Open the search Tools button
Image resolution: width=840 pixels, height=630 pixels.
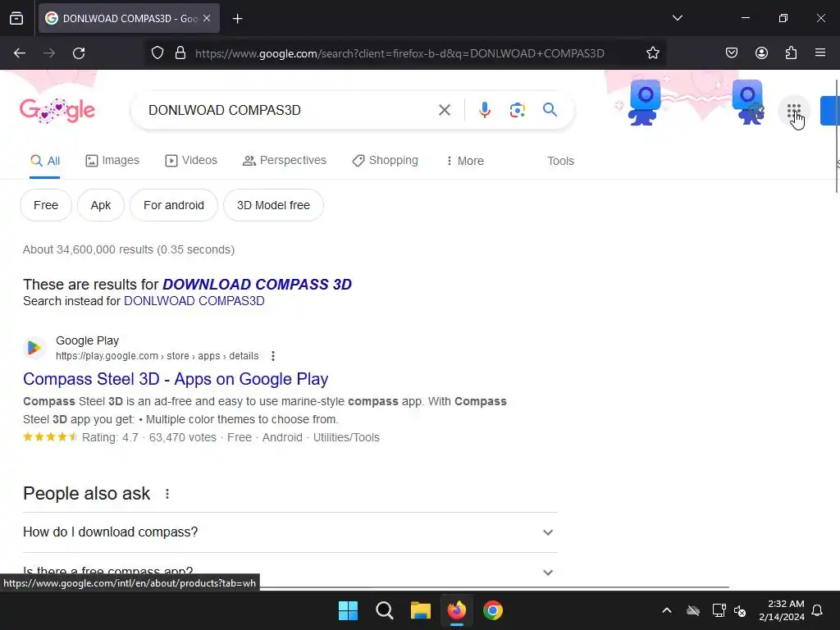click(560, 162)
